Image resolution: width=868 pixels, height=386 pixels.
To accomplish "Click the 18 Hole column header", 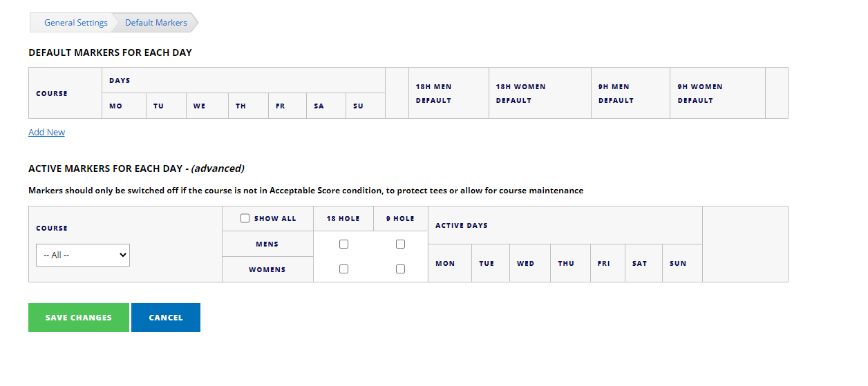I will pos(343,218).
